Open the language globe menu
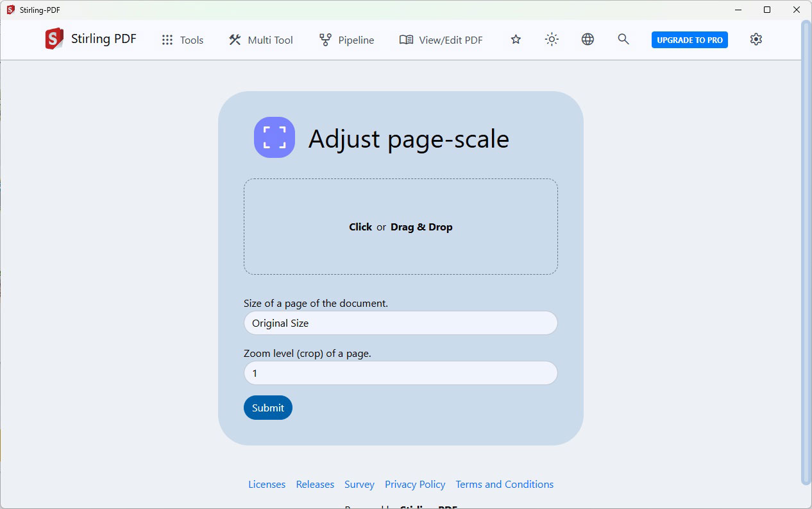Viewport: 812px width, 509px height. coord(588,39)
